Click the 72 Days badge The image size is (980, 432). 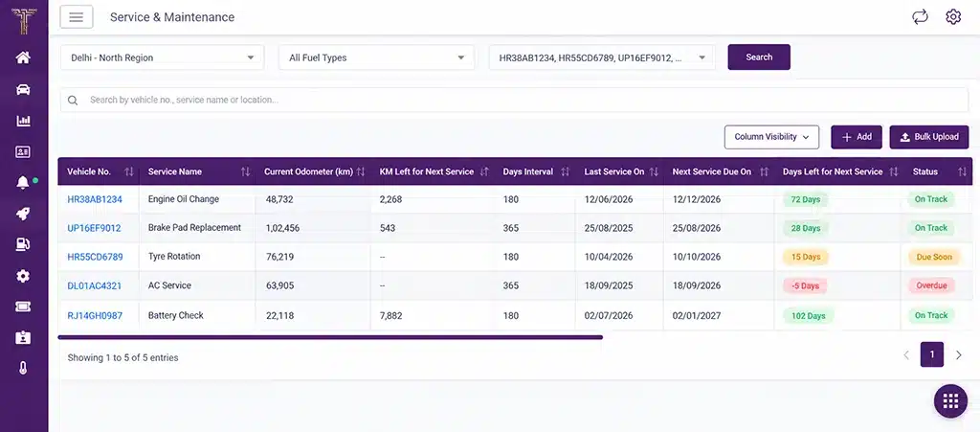pos(806,199)
